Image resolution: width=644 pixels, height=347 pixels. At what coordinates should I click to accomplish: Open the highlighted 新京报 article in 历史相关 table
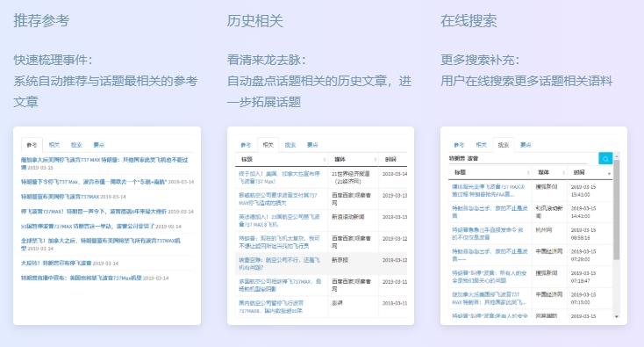point(279,264)
